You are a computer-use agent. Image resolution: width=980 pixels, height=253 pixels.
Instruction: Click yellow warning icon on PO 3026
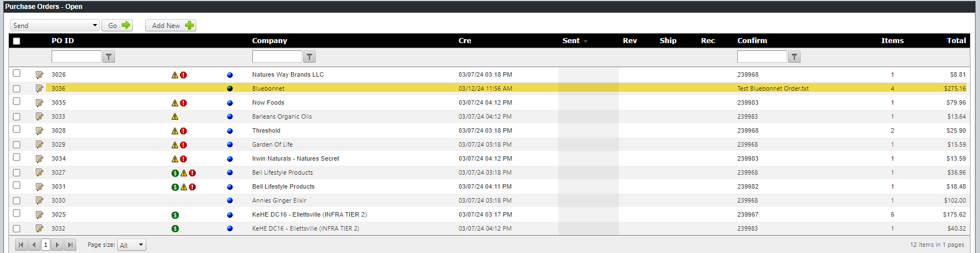click(x=175, y=75)
